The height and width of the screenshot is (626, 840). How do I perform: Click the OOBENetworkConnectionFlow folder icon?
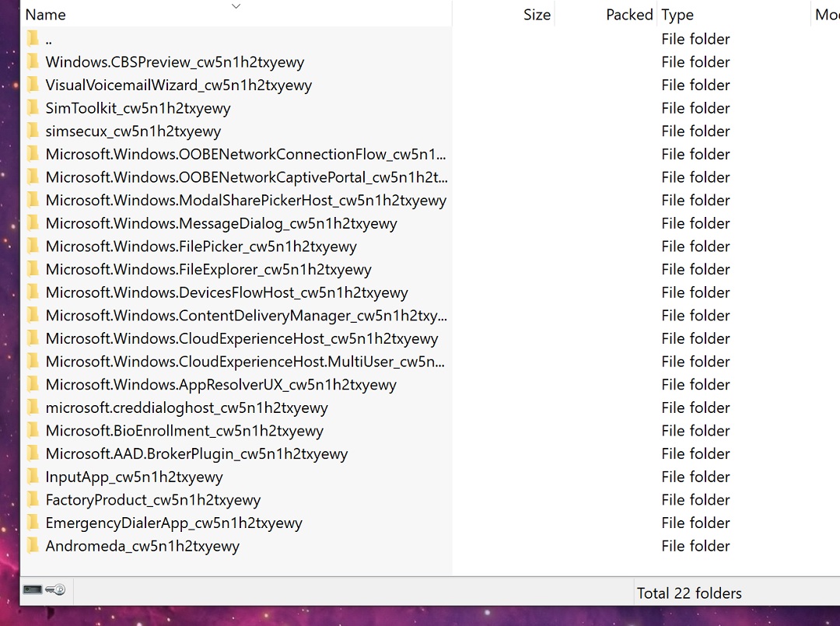click(33, 154)
